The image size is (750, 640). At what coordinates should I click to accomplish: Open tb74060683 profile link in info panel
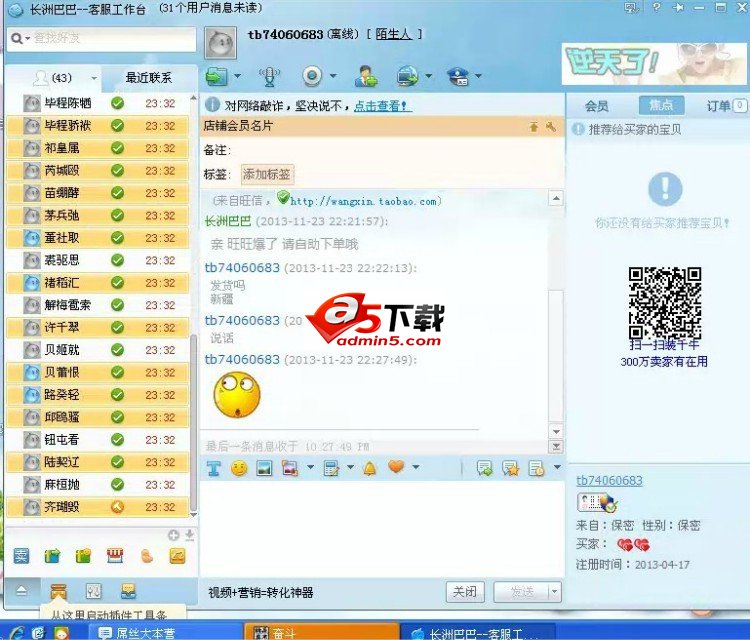[x=609, y=481]
